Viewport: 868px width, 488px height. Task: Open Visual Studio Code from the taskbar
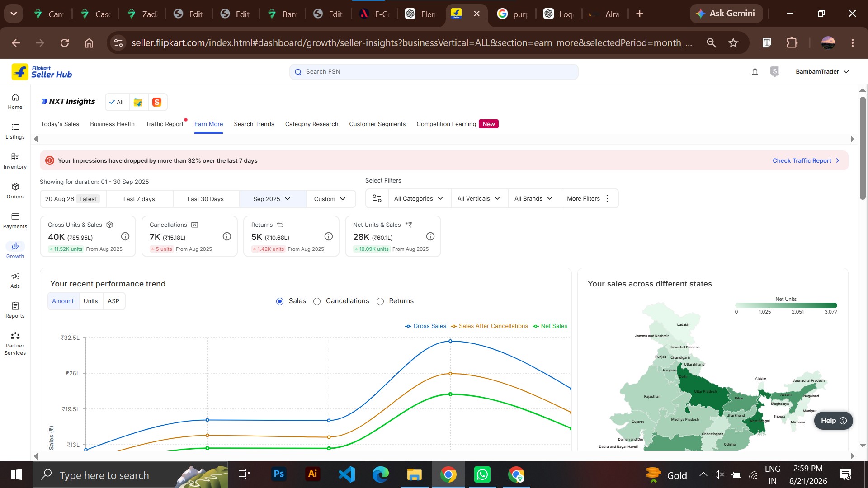pos(347,474)
